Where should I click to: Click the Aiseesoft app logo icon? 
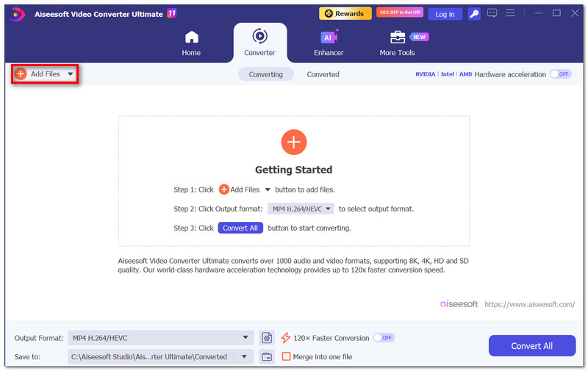pyautogui.click(x=17, y=15)
